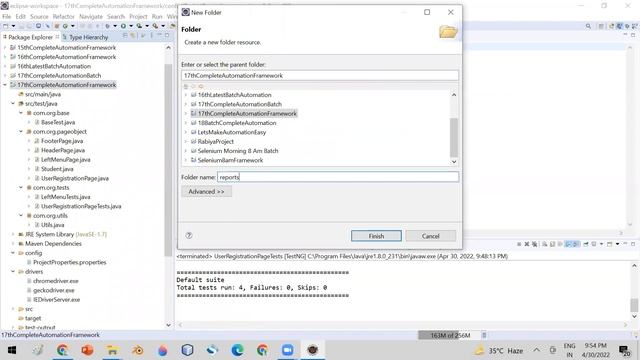
Task: Select FooterPage.java in Package Explorer
Action: [62, 141]
